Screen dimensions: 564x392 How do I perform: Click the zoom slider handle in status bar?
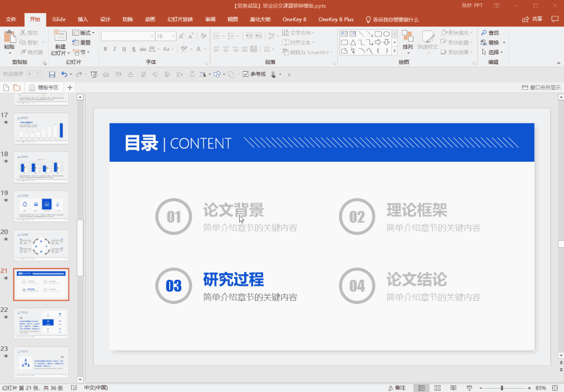(x=501, y=388)
